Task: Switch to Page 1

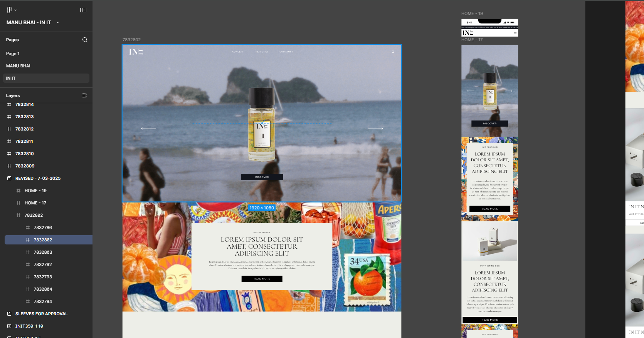Action: (13, 54)
